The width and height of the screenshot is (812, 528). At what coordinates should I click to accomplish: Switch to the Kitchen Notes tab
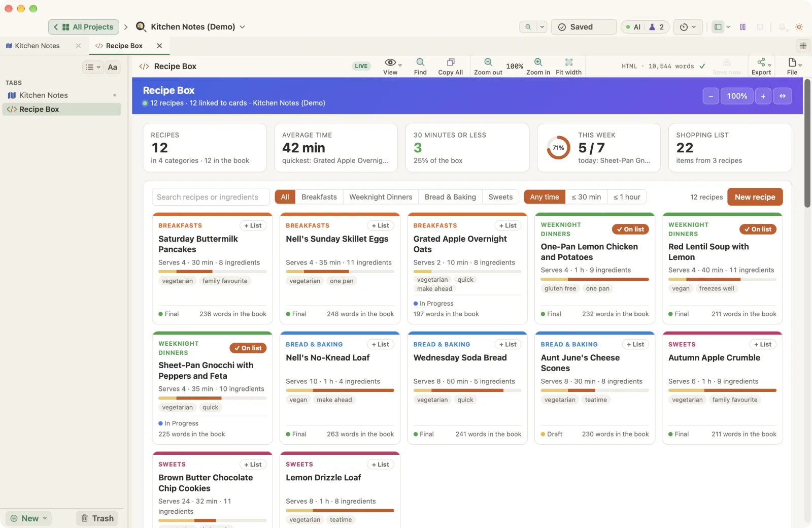click(37, 46)
